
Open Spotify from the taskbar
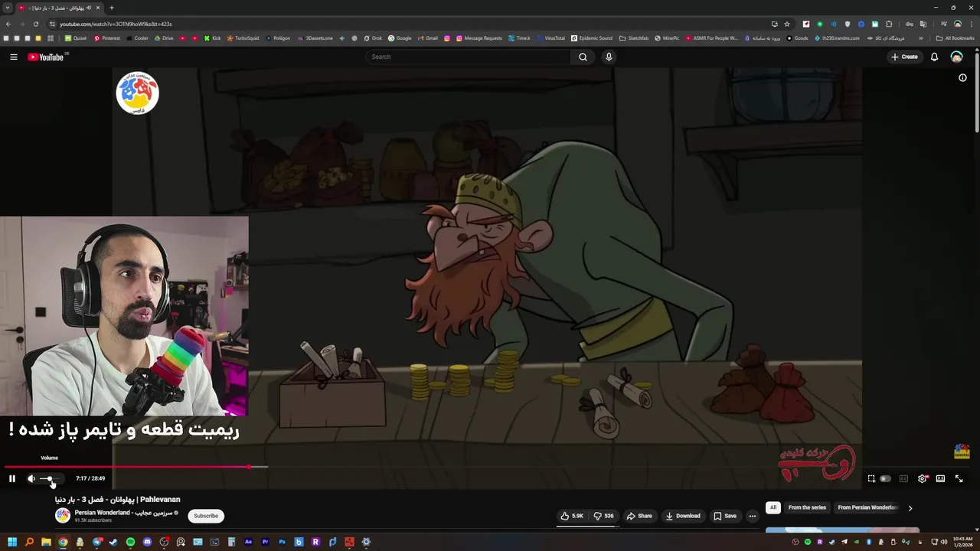130,542
